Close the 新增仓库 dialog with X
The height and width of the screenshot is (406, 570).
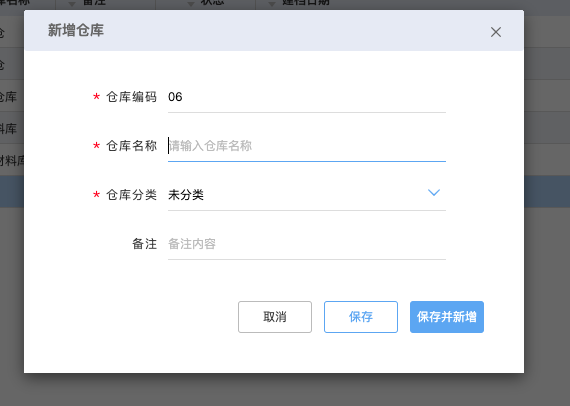[495, 32]
